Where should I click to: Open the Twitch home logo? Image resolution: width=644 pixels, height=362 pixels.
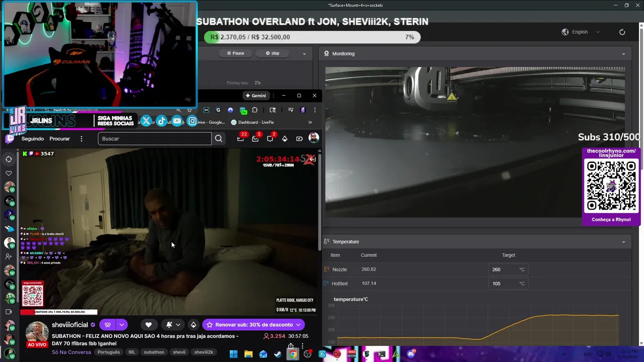pyautogui.click(x=10, y=139)
